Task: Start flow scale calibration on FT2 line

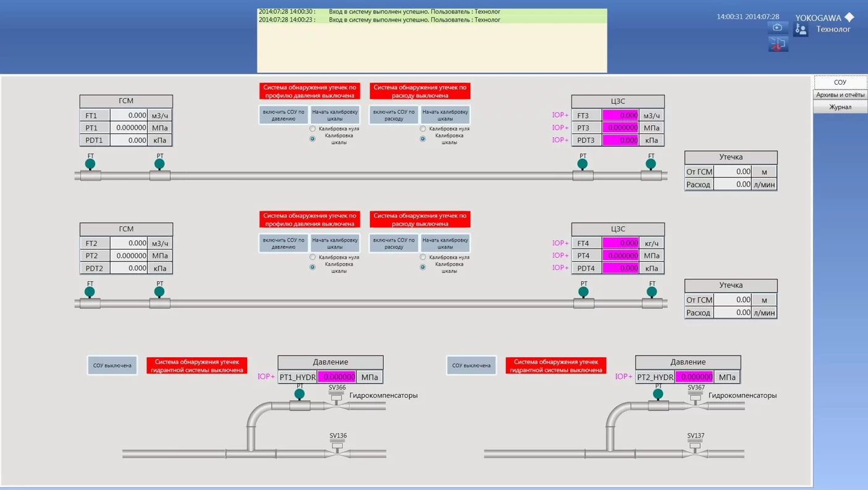Action: (445, 243)
